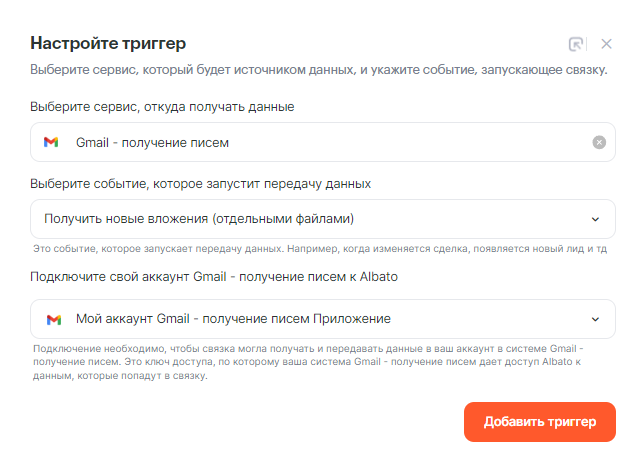Screen dimensions: 644x475
Task: Click the Выберите событие label above event dropdown
Action: (x=200, y=183)
